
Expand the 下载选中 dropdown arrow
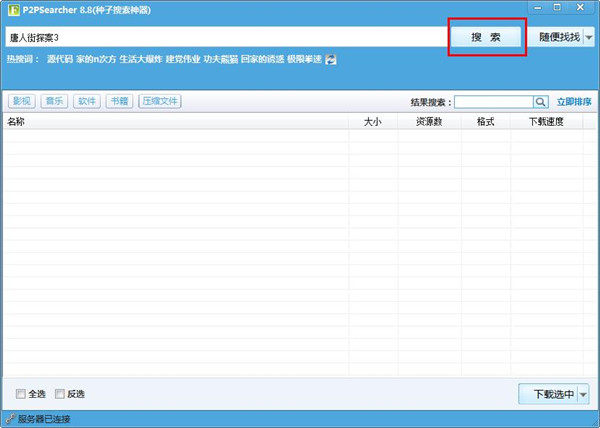pos(583,394)
